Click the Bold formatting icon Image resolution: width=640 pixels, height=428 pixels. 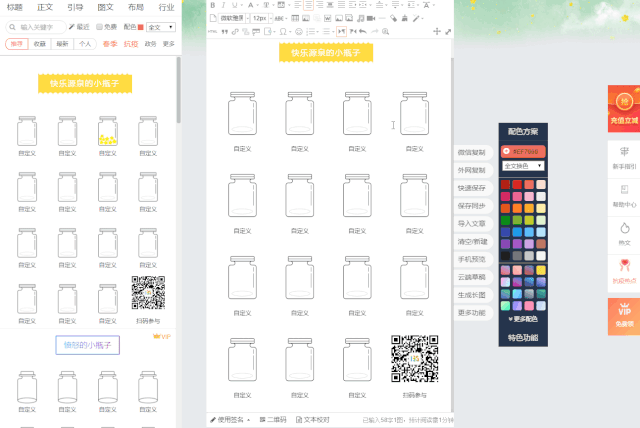(x=213, y=5)
